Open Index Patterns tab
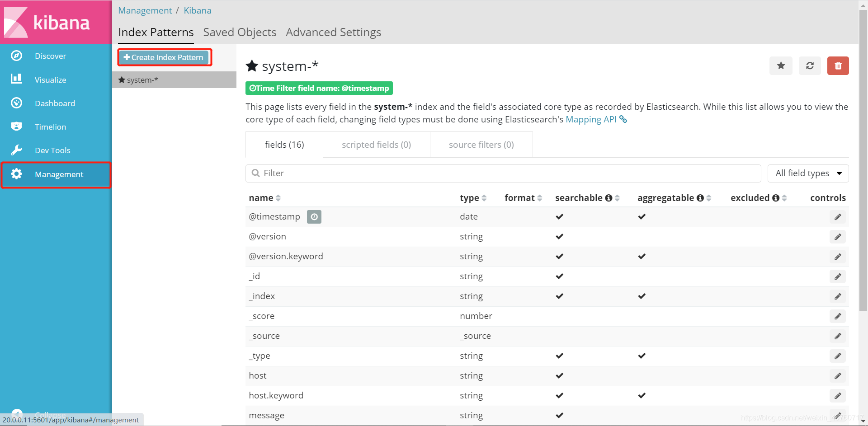 tap(156, 33)
